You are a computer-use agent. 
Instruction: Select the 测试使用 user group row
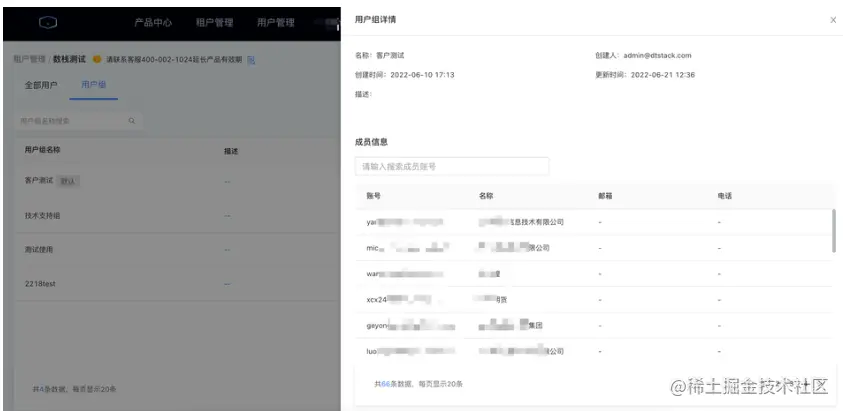coord(177,250)
